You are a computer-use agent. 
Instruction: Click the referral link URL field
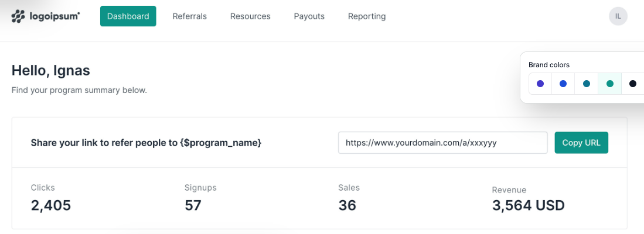[442, 143]
